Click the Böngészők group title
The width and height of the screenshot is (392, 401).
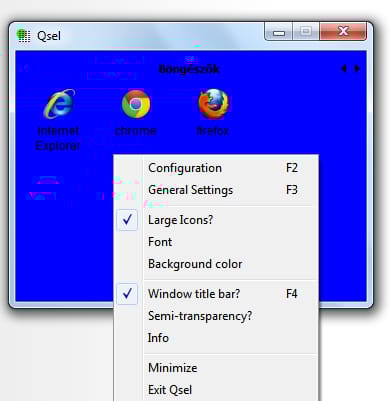coord(189,69)
